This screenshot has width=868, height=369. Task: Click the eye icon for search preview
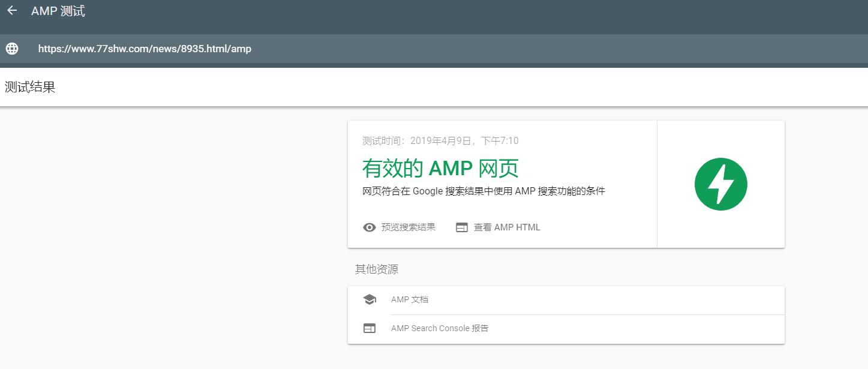tap(370, 227)
